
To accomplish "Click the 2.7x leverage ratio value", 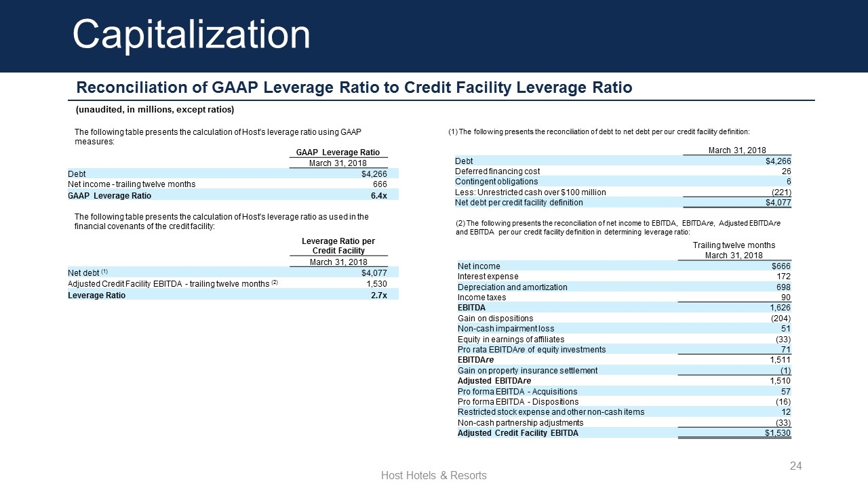I will 378,295.
